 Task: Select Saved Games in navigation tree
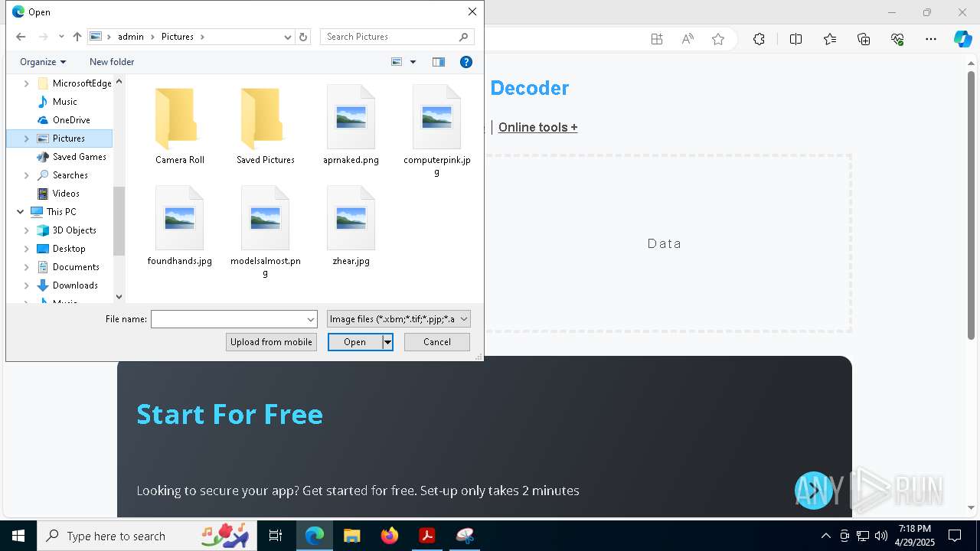click(79, 157)
